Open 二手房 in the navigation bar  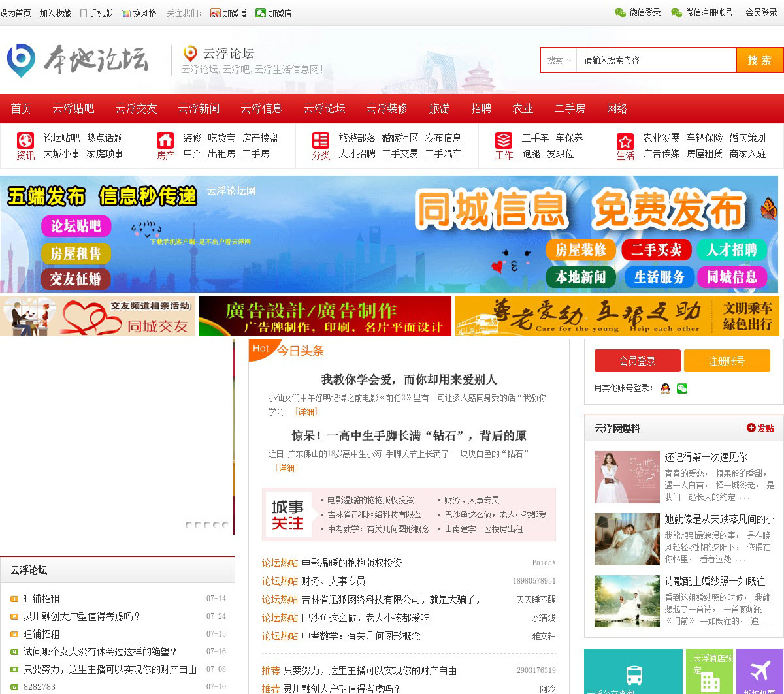pos(570,108)
